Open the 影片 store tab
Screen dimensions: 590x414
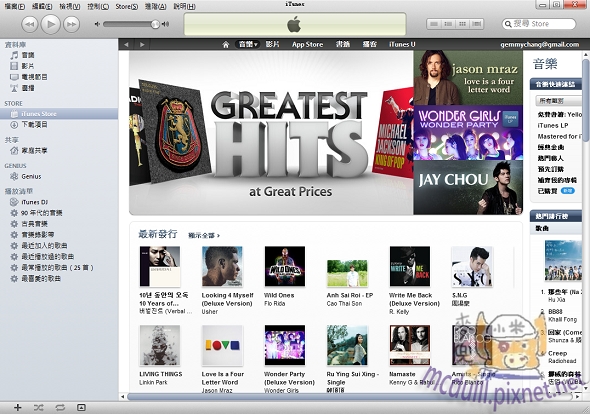272,44
